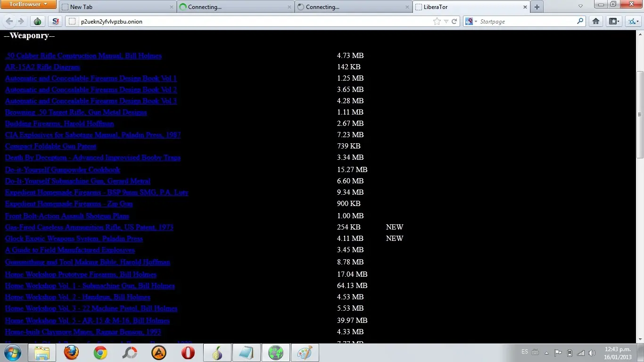
Task: Open the Gunsmithing and Tool Making Bible link
Action: (88, 262)
